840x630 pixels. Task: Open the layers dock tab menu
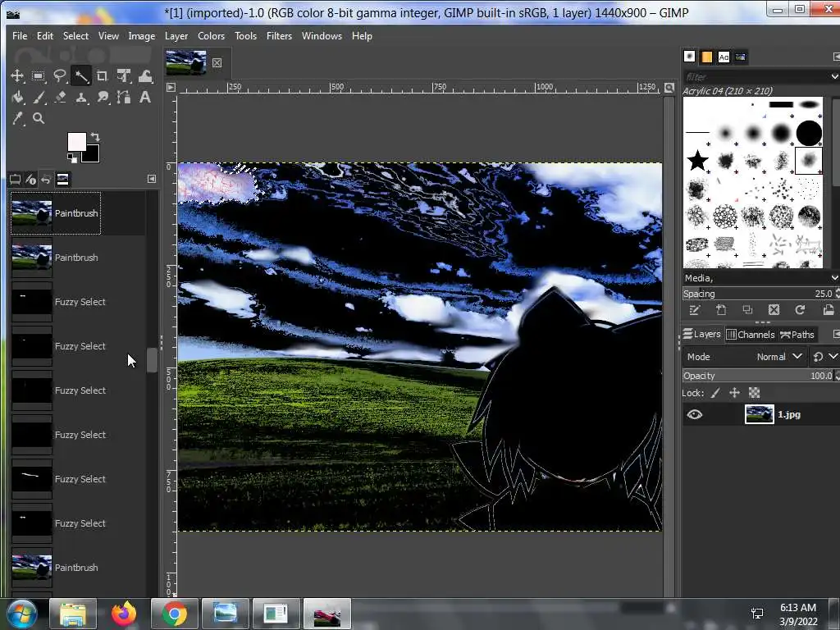(x=836, y=335)
